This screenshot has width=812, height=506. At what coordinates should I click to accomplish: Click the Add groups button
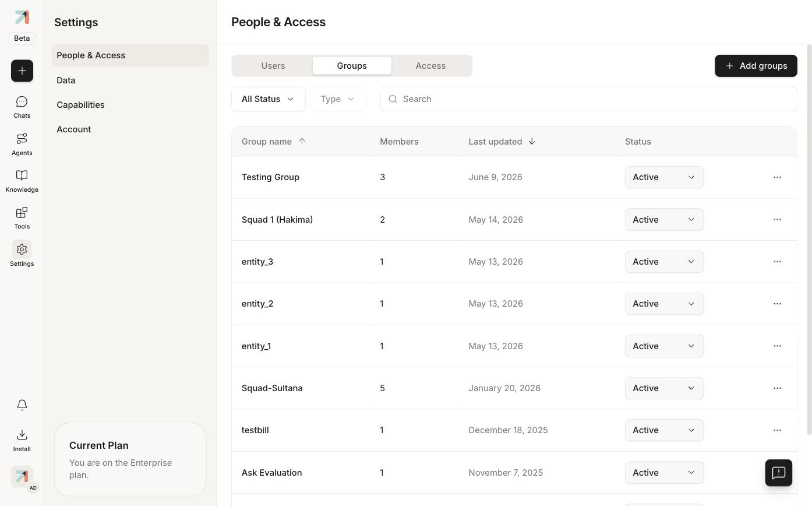[x=755, y=66]
